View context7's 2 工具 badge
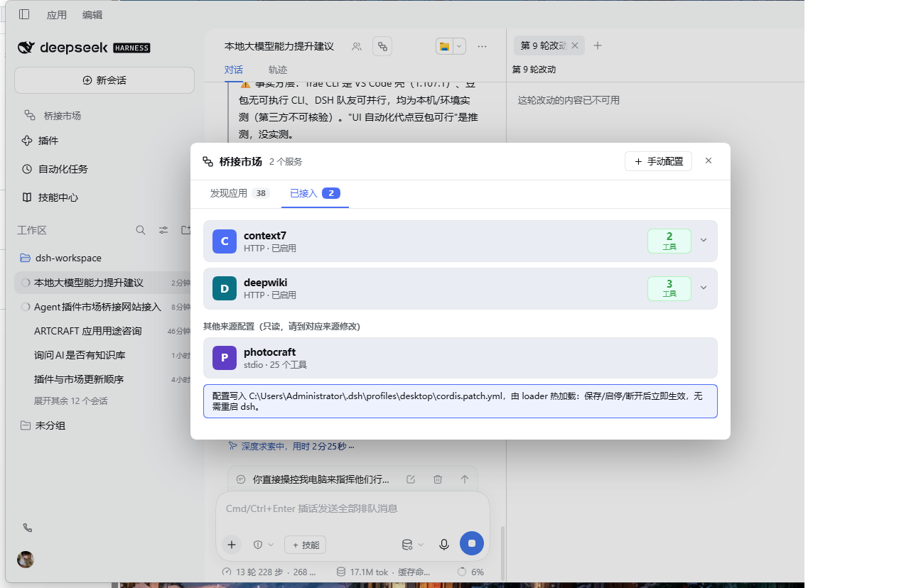The width and height of the screenshot is (921, 588). click(669, 241)
